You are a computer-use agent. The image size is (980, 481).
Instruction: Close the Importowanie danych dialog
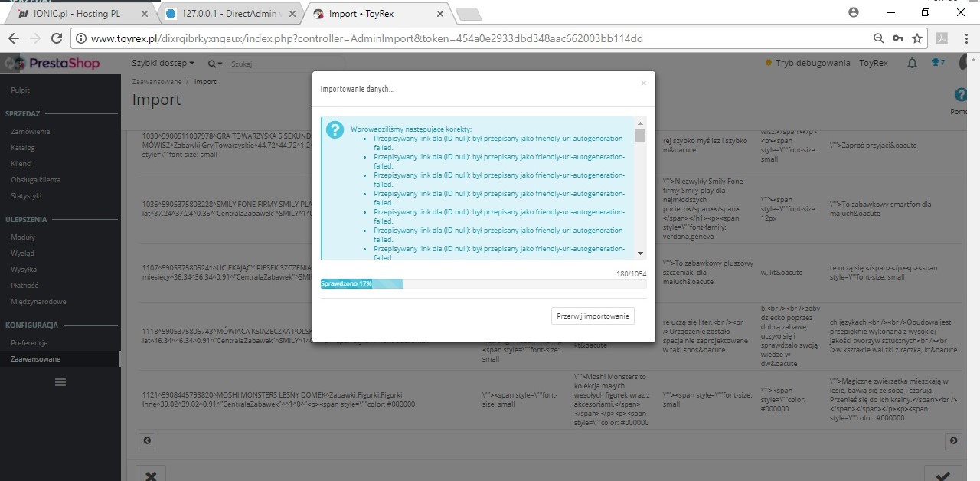coord(643,83)
